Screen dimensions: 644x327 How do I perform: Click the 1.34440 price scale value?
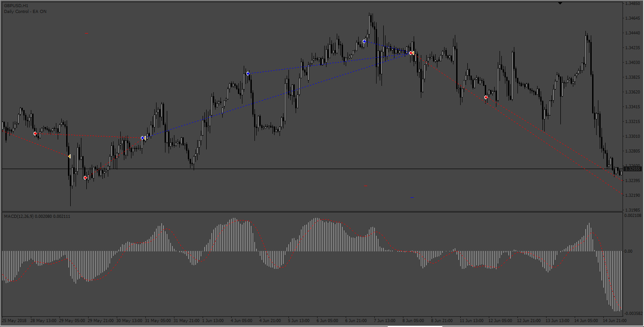[x=633, y=33]
